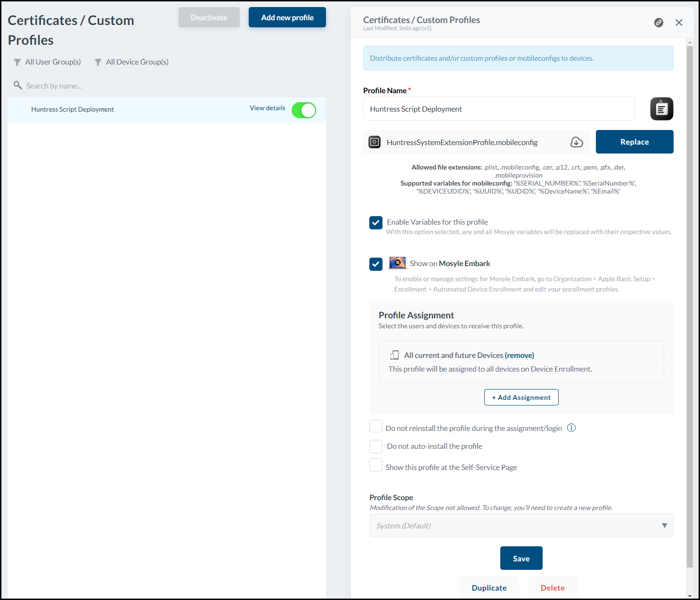
Task: Click the info icon next to reinstall option
Action: coord(571,428)
